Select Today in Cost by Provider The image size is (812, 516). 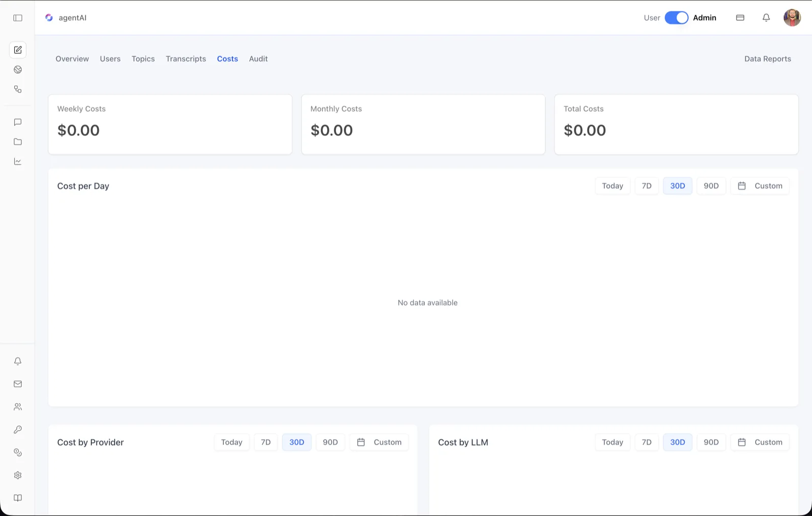231,442
